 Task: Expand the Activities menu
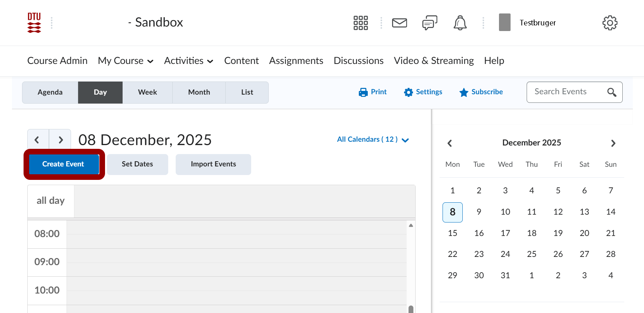(x=188, y=61)
